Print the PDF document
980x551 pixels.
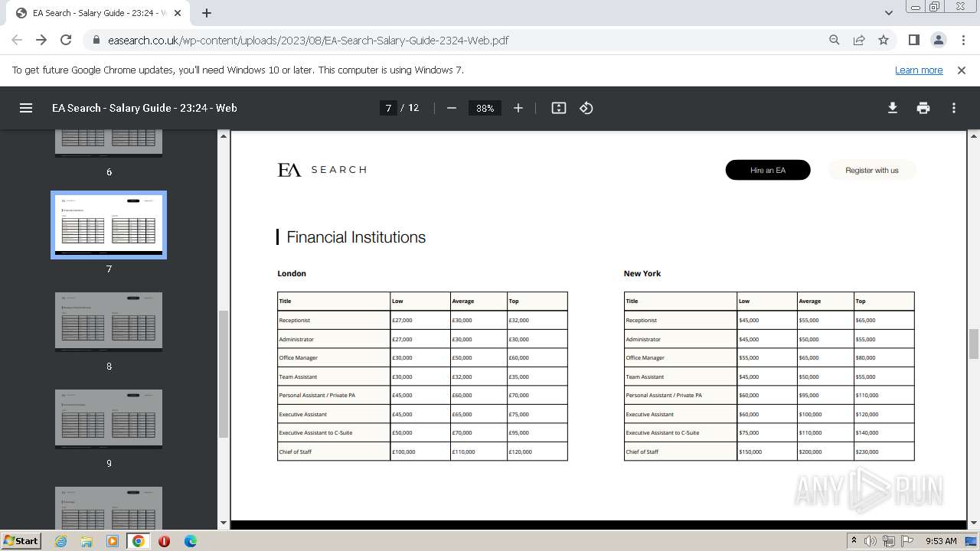pos(923,108)
